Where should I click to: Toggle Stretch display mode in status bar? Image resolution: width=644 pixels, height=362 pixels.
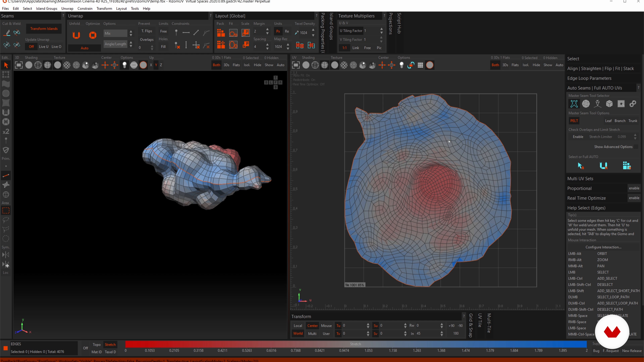tap(110, 345)
